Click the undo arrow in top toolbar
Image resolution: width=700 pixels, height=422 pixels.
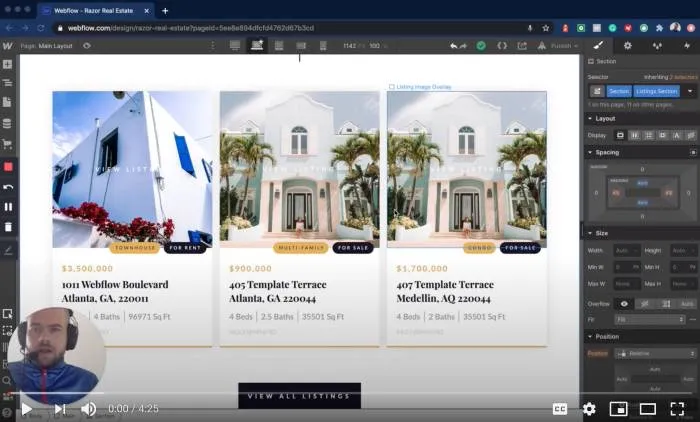point(454,46)
